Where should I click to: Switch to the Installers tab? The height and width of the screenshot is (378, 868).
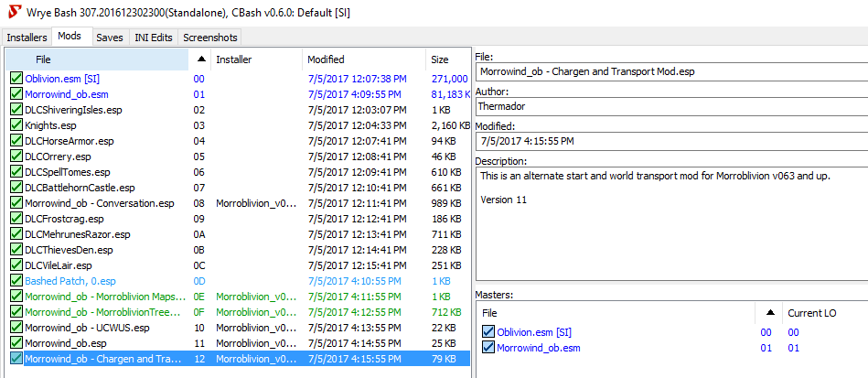[x=27, y=38]
